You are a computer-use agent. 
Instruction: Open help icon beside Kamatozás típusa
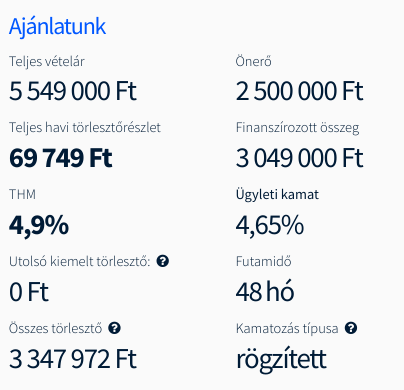coord(351,328)
